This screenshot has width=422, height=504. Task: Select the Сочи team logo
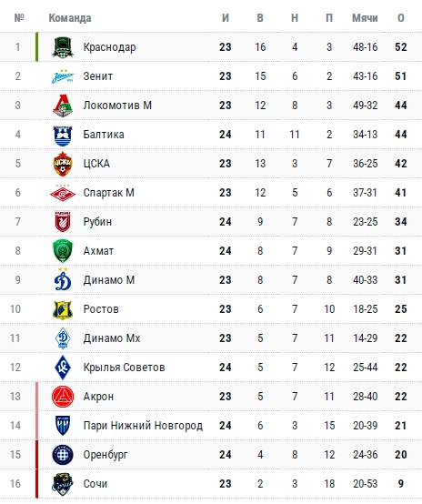point(63,484)
